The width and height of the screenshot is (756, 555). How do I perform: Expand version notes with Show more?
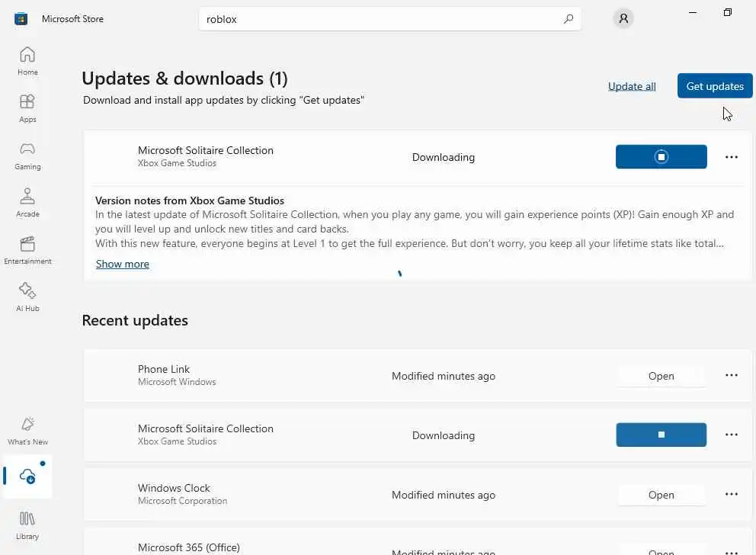(x=123, y=264)
